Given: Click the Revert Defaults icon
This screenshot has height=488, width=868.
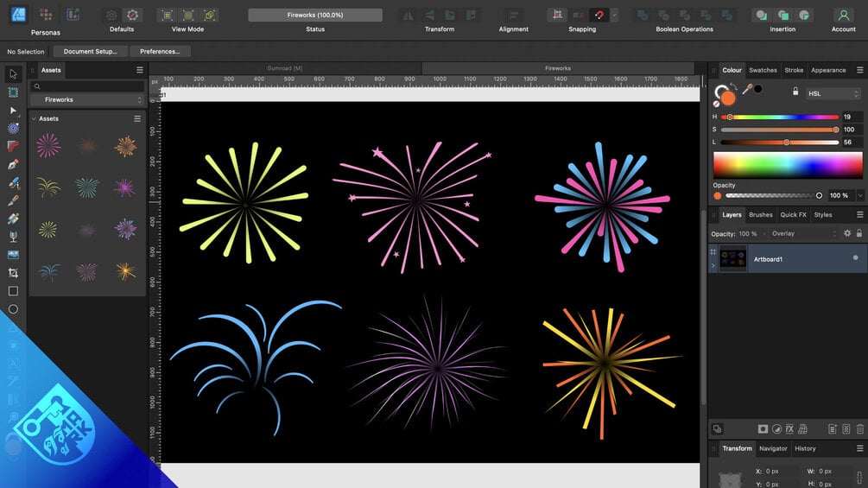Looking at the screenshot, I should (132, 15).
